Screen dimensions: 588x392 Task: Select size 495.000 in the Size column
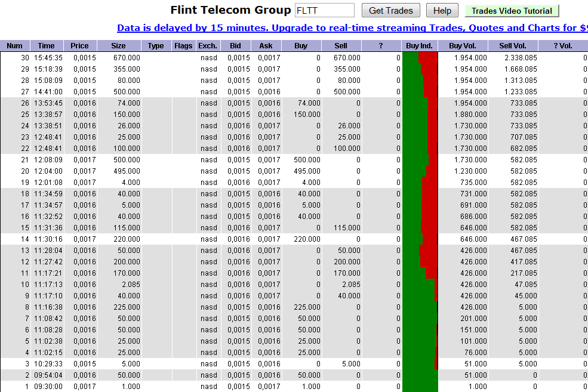[127, 171]
